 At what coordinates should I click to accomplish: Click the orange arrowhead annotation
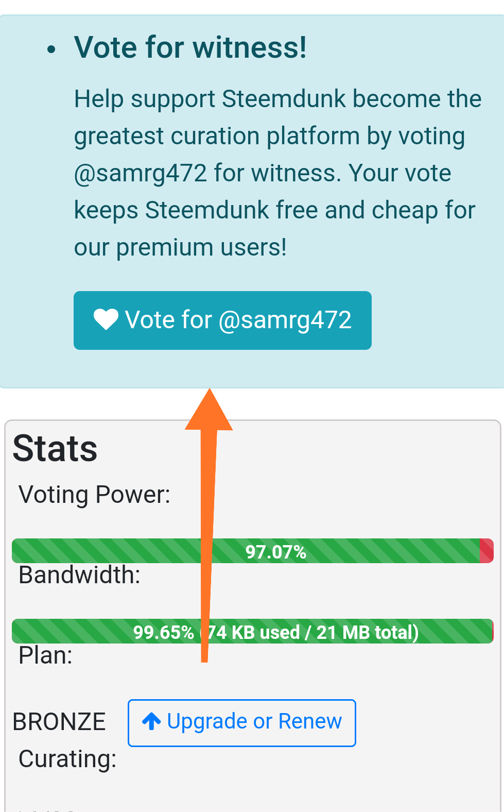209,411
